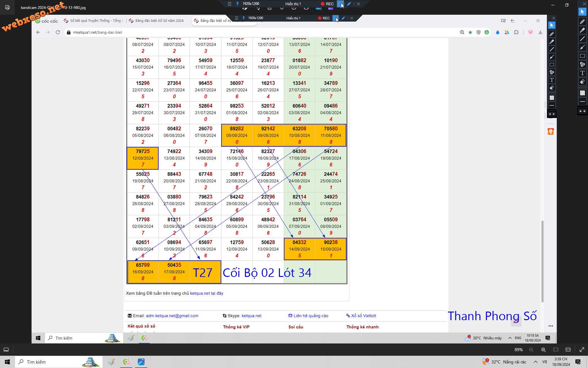Enter fullscreen view in Photos

click(x=582, y=350)
